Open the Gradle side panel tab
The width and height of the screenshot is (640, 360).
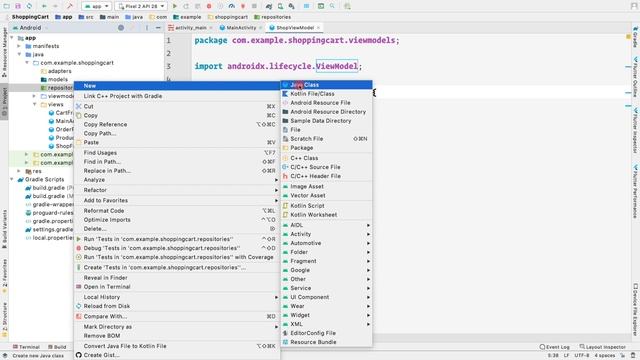(636, 37)
